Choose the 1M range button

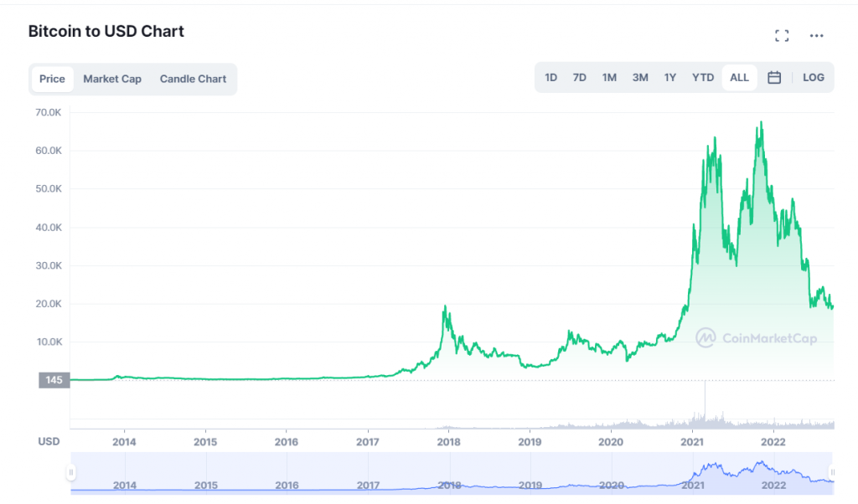609,77
